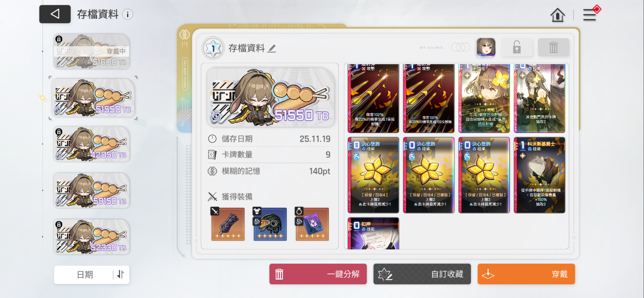Screen dimensions: 644x298
Task: Open the character portrait icon
Action: click(486, 47)
